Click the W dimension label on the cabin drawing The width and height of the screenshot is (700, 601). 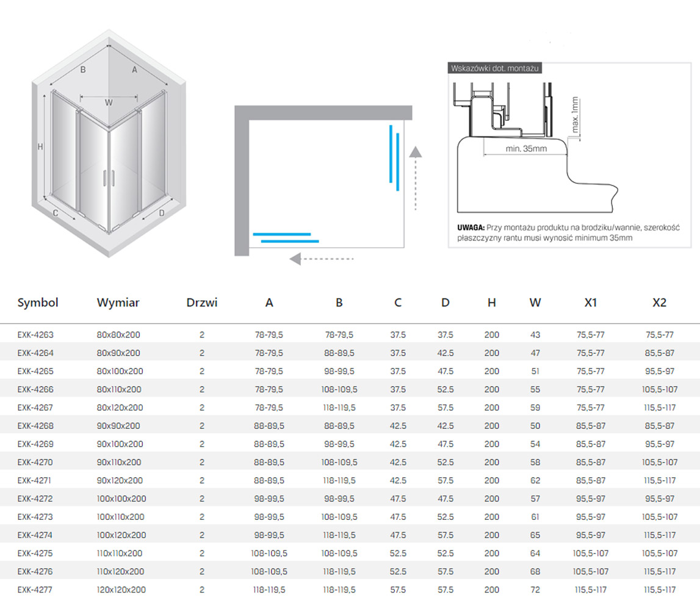click(x=109, y=103)
